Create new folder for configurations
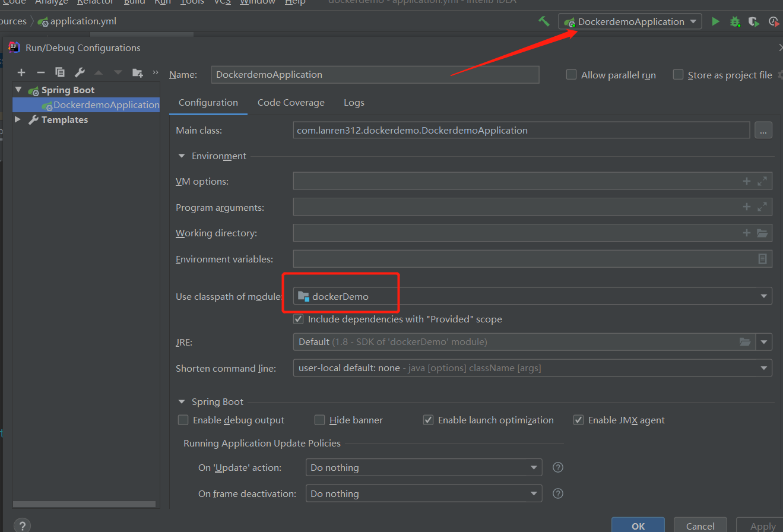The image size is (783, 532). 138,72
